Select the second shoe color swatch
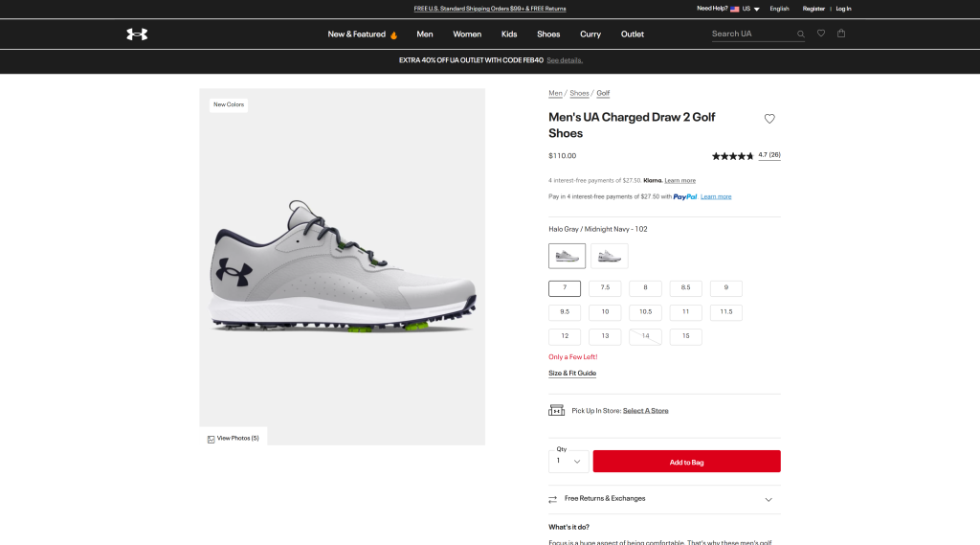Screen dimensions: 980x545 (610, 256)
